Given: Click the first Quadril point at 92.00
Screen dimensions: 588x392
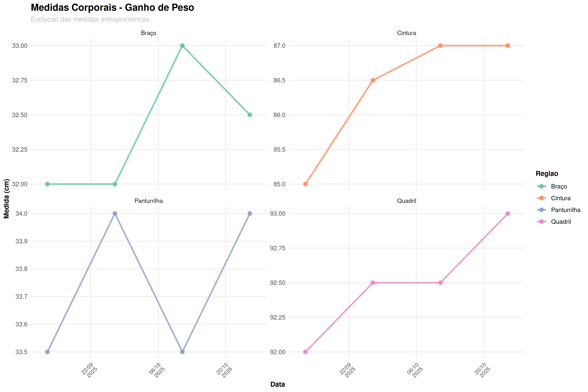Looking at the screenshot, I should tap(305, 352).
